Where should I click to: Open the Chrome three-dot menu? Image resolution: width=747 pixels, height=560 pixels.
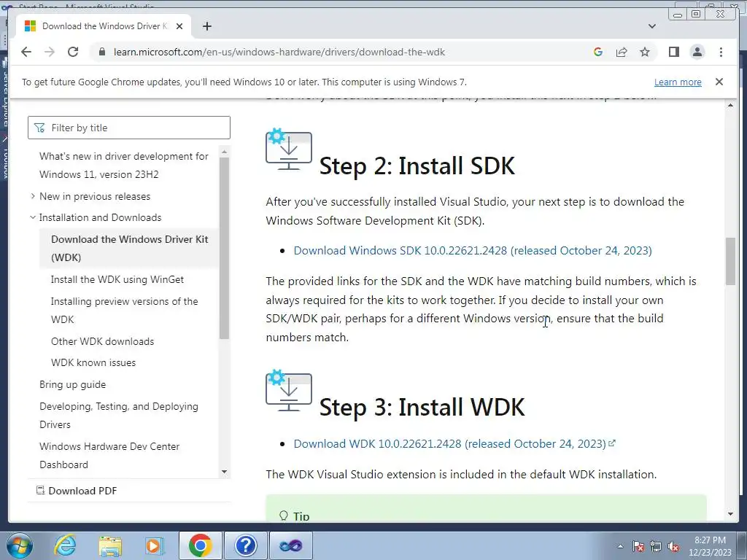(x=721, y=52)
